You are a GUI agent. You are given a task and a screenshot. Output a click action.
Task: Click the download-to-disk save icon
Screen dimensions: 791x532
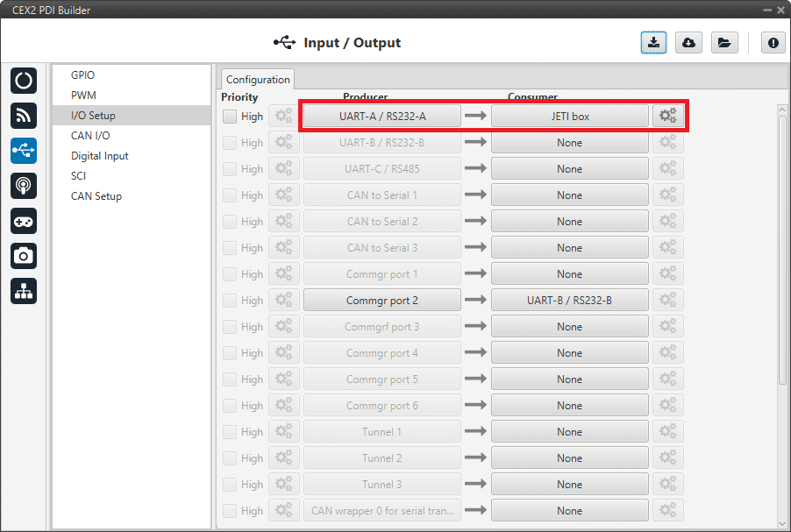point(653,43)
